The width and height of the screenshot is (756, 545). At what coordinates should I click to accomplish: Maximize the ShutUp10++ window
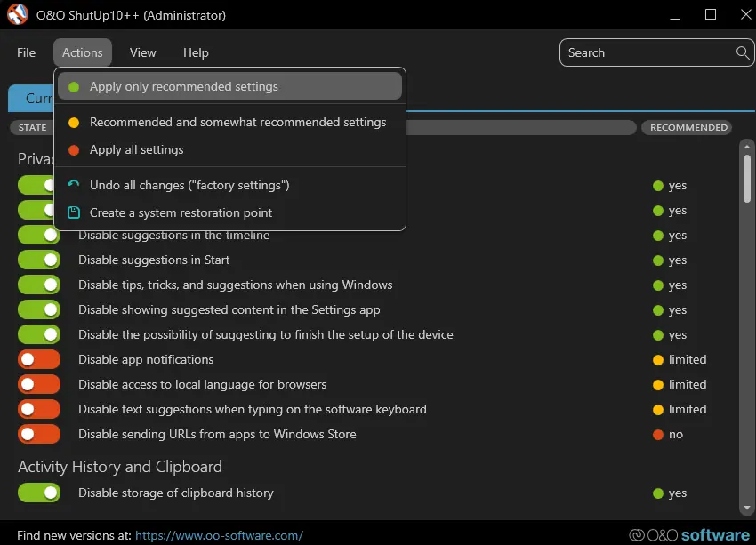pyautogui.click(x=711, y=14)
